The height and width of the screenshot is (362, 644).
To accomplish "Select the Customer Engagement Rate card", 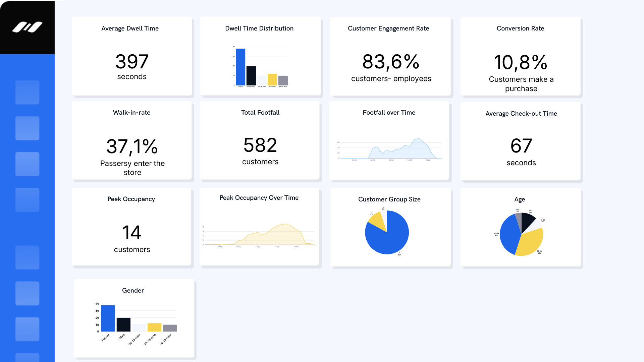I will pyautogui.click(x=390, y=56).
